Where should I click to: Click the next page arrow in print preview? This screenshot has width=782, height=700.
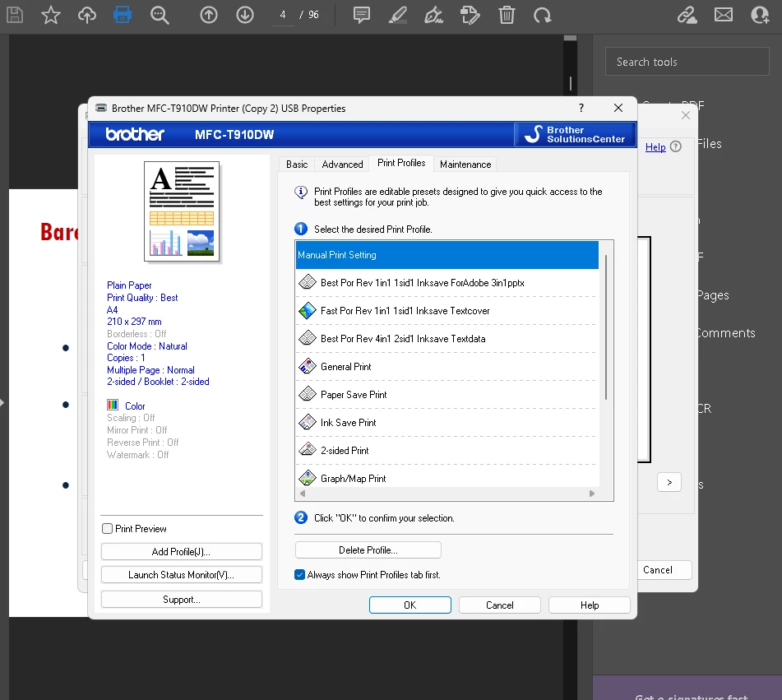[x=669, y=483]
